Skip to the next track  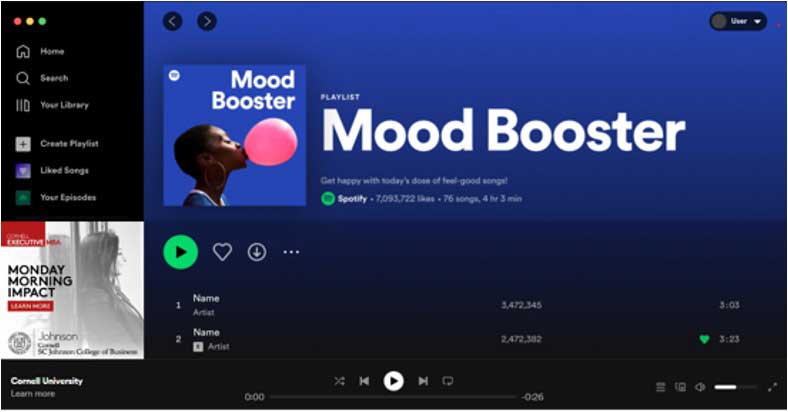click(x=423, y=381)
